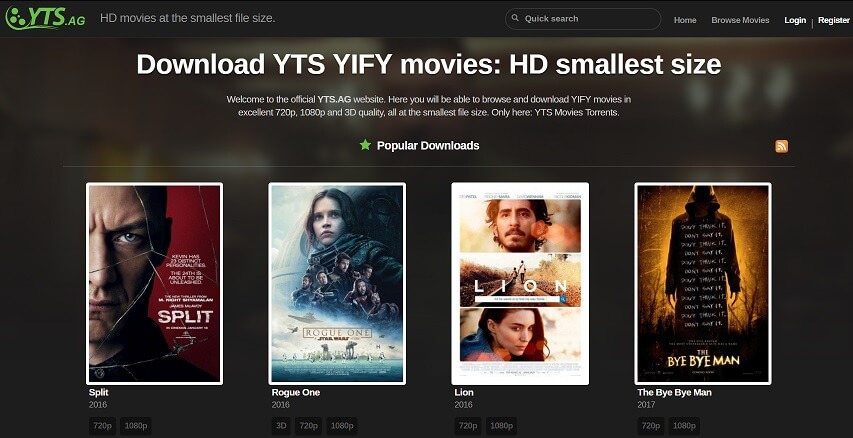Click the Register link
This screenshot has height=438, width=853.
[833, 20]
